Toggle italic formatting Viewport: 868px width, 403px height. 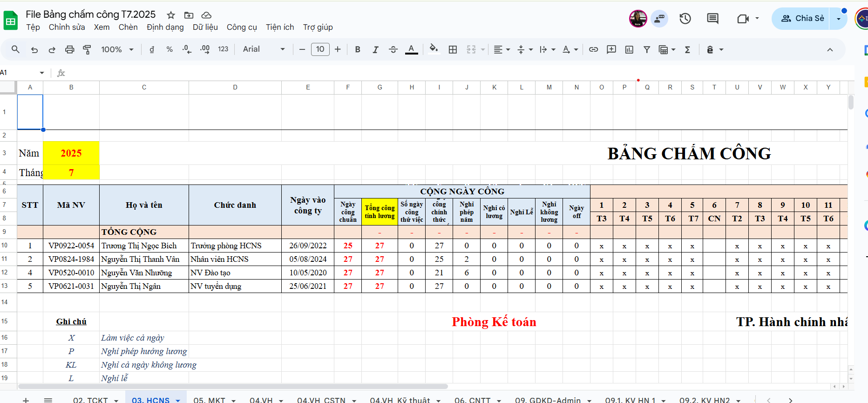375,49
